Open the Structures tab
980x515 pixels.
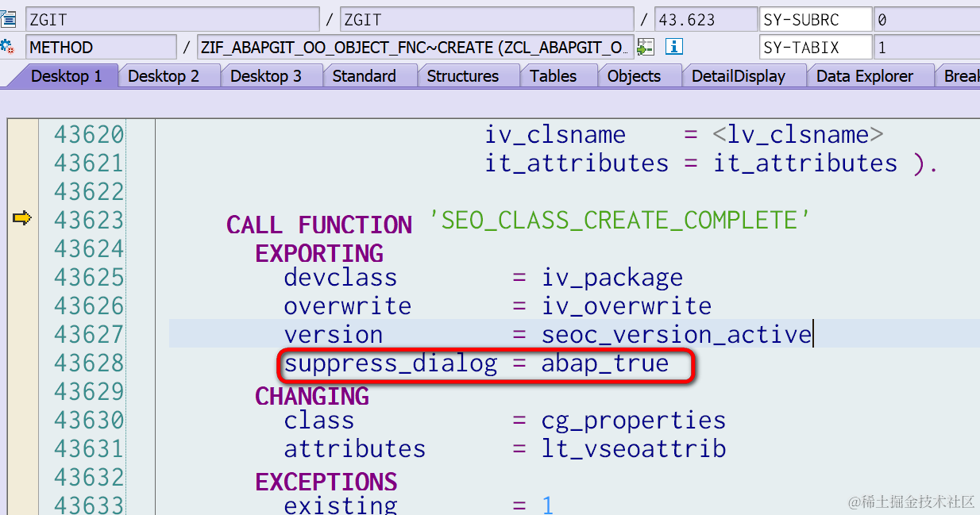pyautogui.click(x=463, y=76)
